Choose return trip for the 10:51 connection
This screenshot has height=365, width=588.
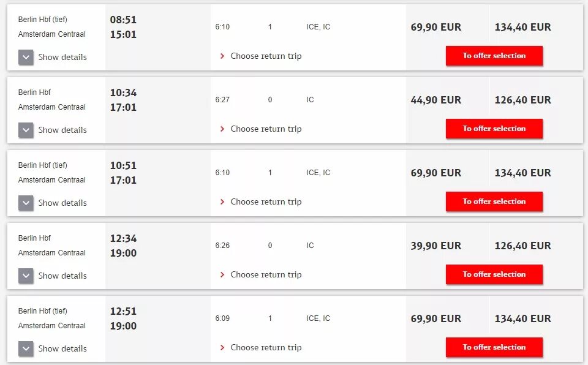coord(266,202)
